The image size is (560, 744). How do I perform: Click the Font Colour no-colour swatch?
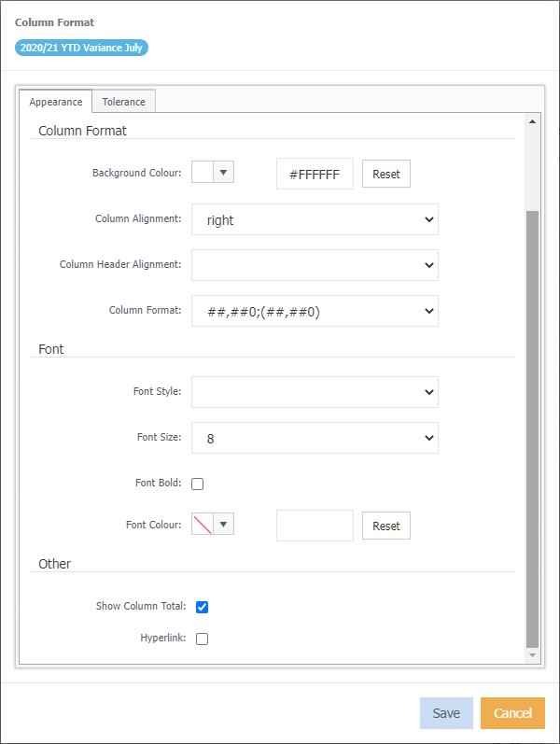(x=203, y=525)
